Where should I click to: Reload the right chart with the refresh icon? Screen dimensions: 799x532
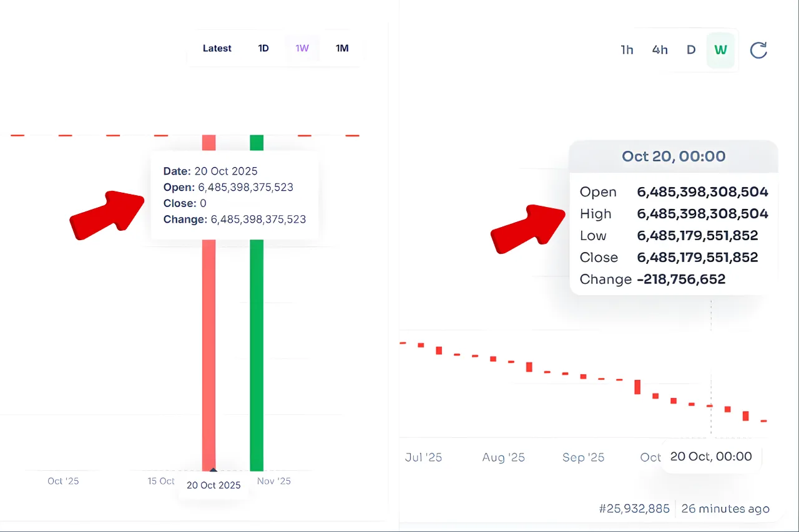click(x=758, y=51)
